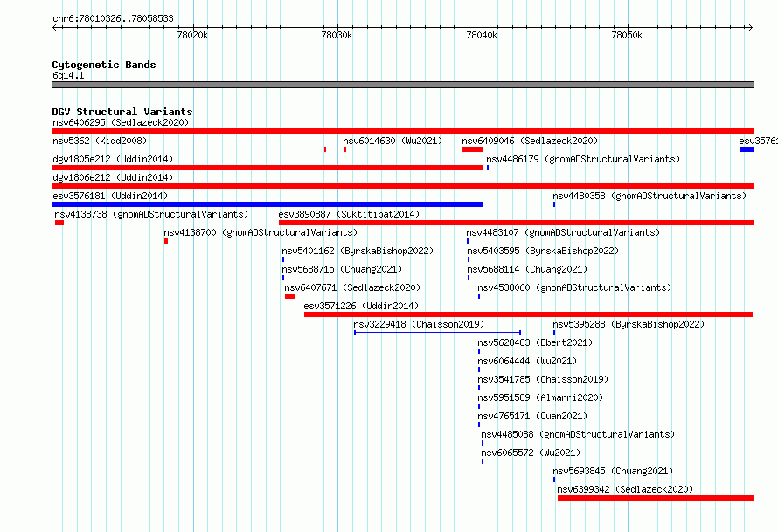
Task: Select nsv6407671 (Sedlazeck2020) label
Action: pyautogui.click(x=352, y=287)
